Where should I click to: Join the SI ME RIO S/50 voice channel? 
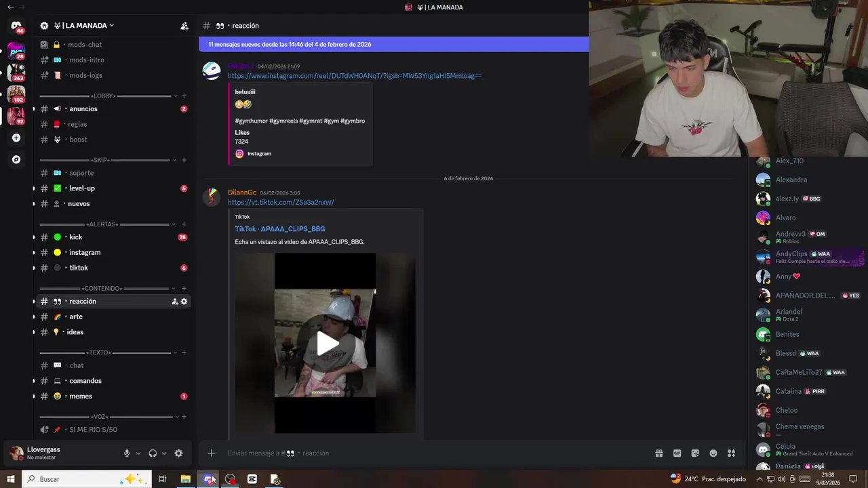113,430
